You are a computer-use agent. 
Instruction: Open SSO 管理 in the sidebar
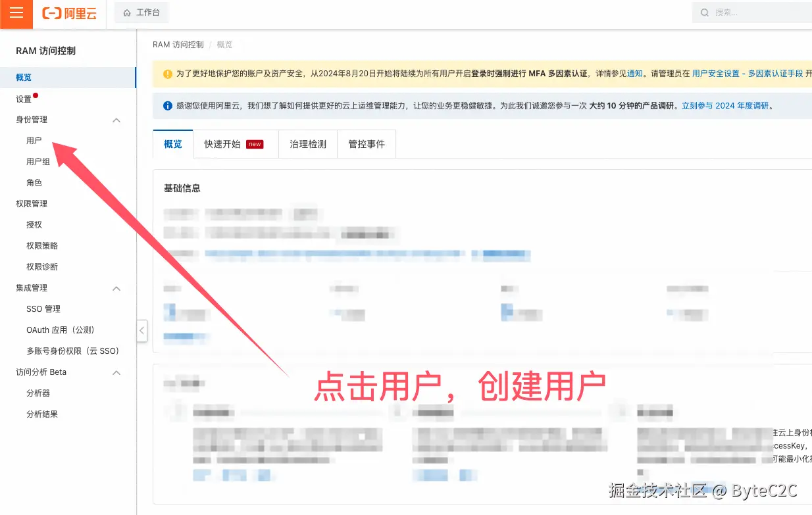tap(43, 309)
